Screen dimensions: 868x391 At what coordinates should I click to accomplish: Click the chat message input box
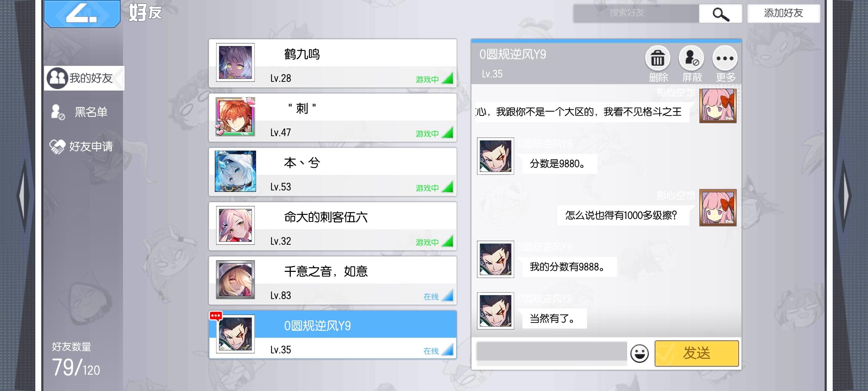point(552,351)
